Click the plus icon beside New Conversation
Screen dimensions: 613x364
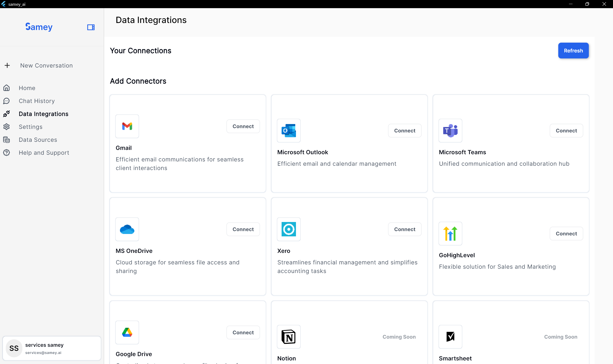[7, 65]
